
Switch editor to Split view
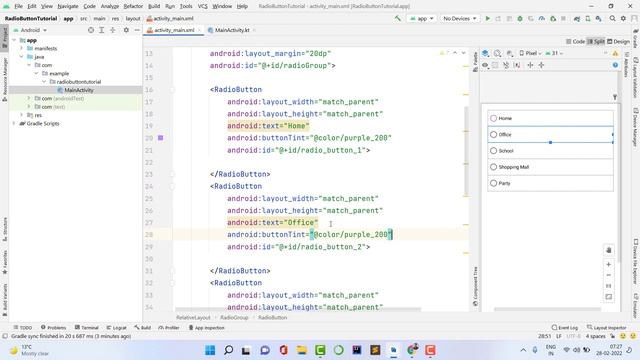pyautogui.click(x=596, y=41)
